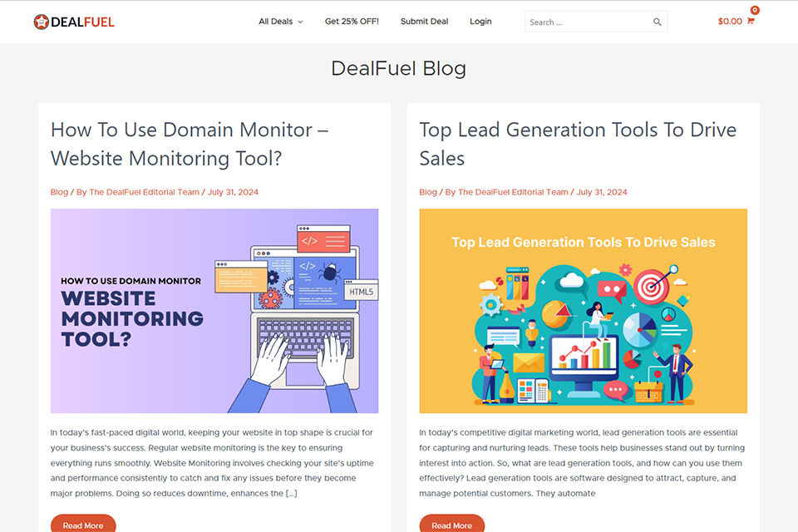798x532 pixels.
Task: Open the Website Monitoring Tool featured image
Action: tap(214, 311)
